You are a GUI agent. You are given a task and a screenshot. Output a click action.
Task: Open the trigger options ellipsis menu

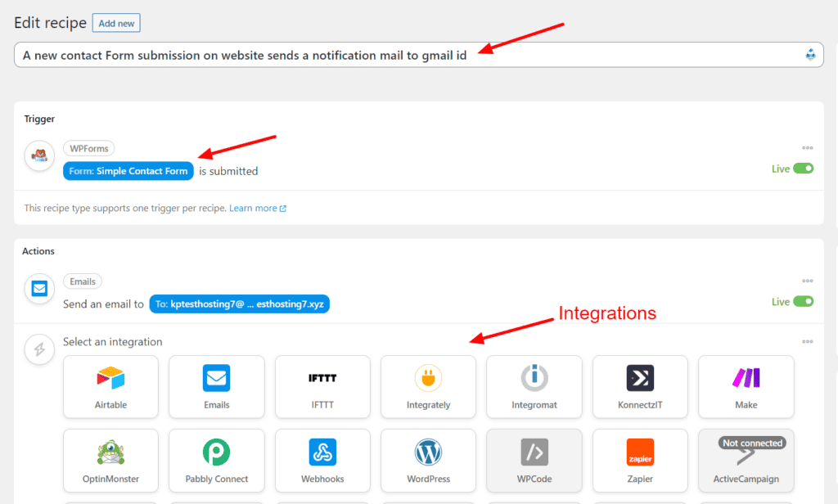pos(808,148)
